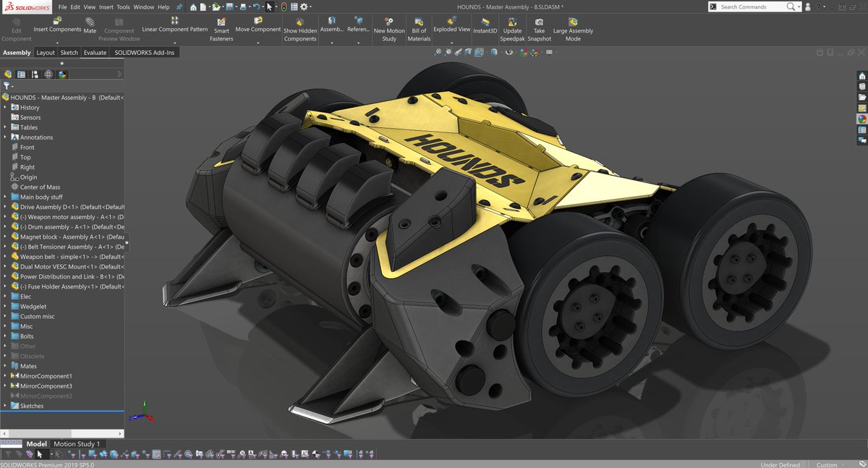The width and height of the screenshot is (868, 468).
Task: Open the Insert menu
Action: pos(106,7)
